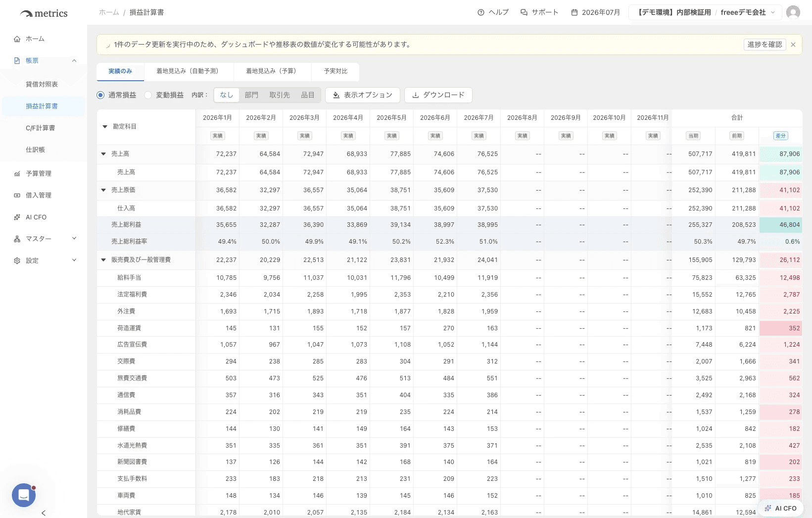This screenshot has height=518, width=812.
Task: Open 損益計算書 in the sidebar
Action: (x=44, y=106)
